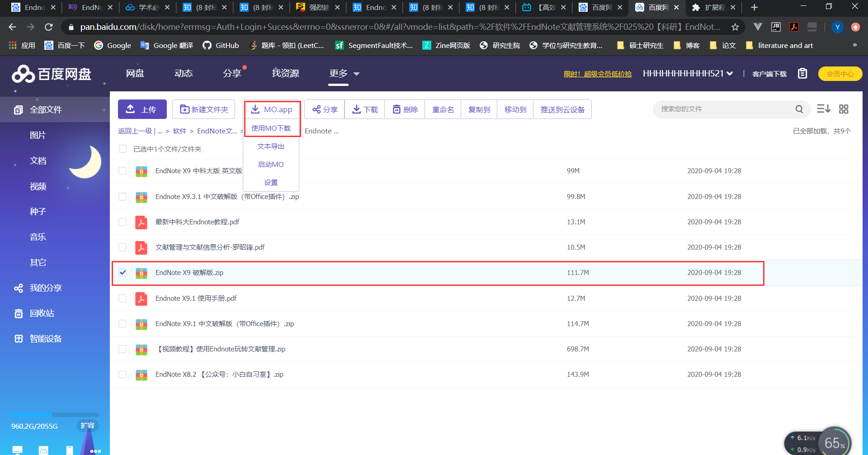Open the 限时！超级会员低价抢 link
Screen dimensions: 868x455
tap(598, 73)
